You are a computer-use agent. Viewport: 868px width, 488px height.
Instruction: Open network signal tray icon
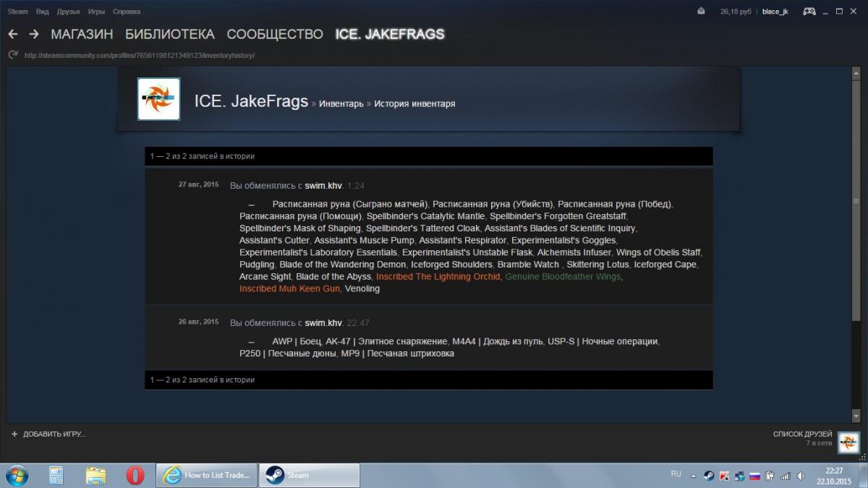click(x=786, y=476)
